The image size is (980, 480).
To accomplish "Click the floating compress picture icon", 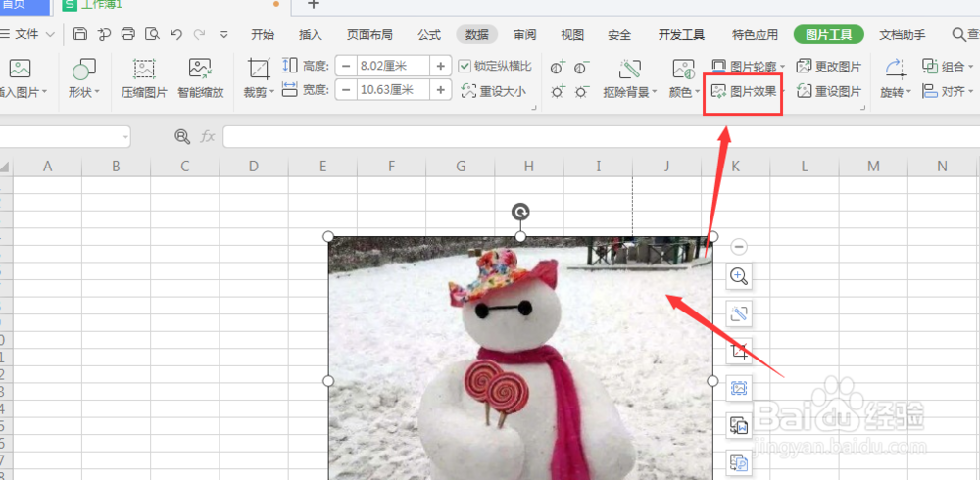I will click(x=739, y=389).
